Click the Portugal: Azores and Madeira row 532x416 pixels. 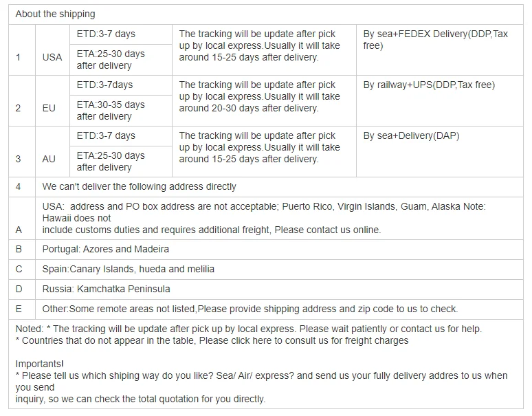coord(105,249)
